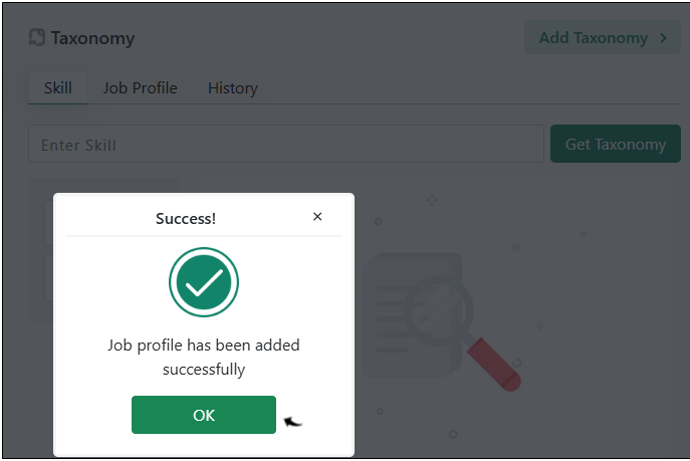Focus the Enter Skill input field
Screen dimensions: 690x461
286,144
